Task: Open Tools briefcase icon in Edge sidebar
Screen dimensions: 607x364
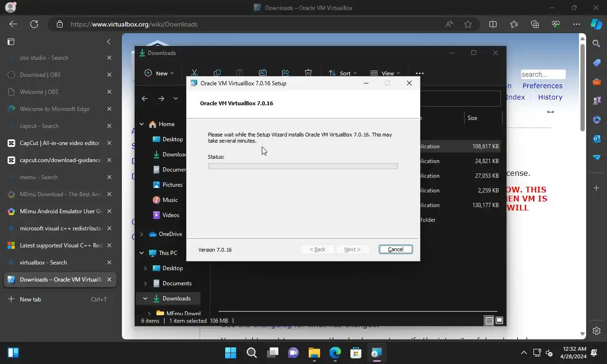Action: click(x=597, y=82)
